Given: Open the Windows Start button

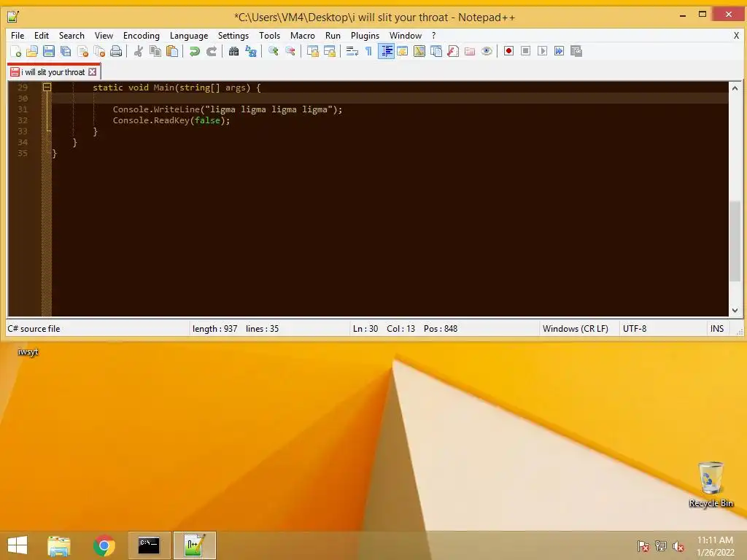Looking at the screenshot, I should (x=18, y=545).
